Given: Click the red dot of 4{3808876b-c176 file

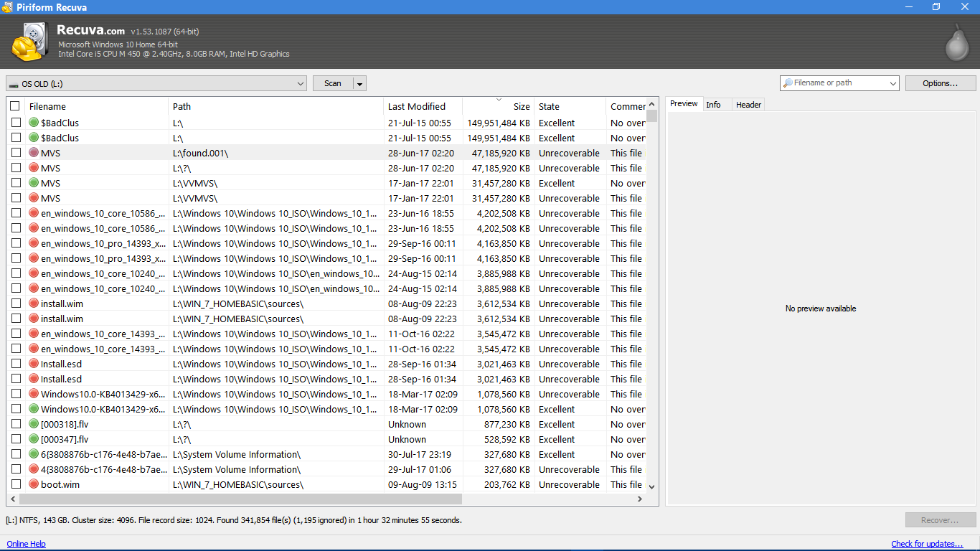Looking at the screenshot, I should point(34,469).
